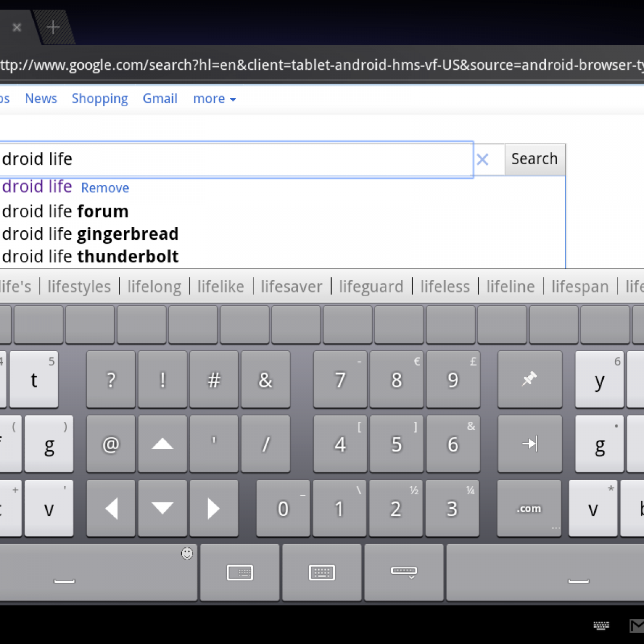
Task: Select the "droid life gingerbread" suggestion
Action: coord(90,234)
